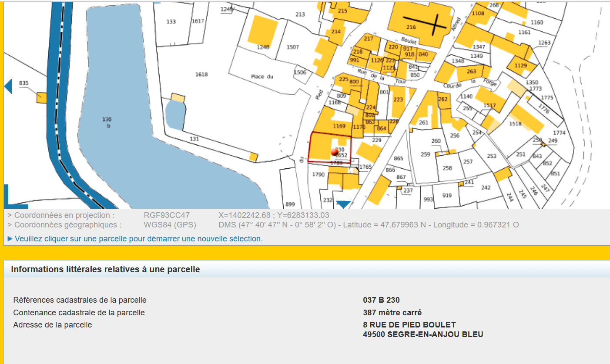
Task: Click the red marker pin on parcel 230
Action: (335, 152)
